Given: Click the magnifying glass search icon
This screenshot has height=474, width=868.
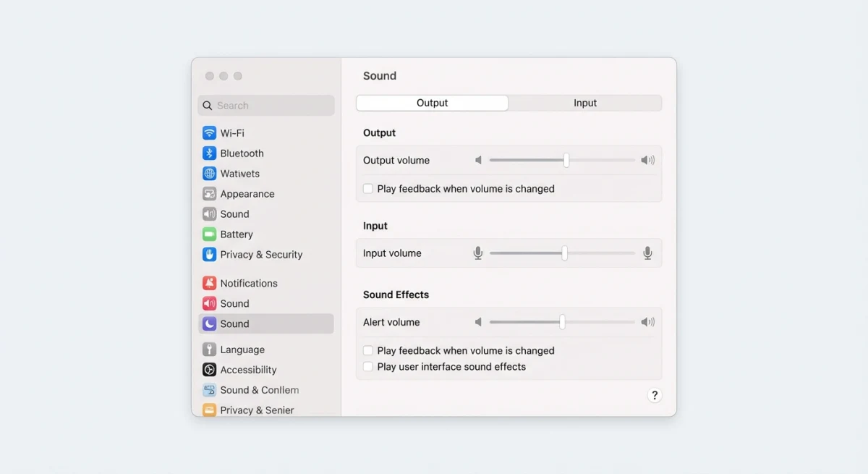Looking at the screenshot, I should click(208, 106).
